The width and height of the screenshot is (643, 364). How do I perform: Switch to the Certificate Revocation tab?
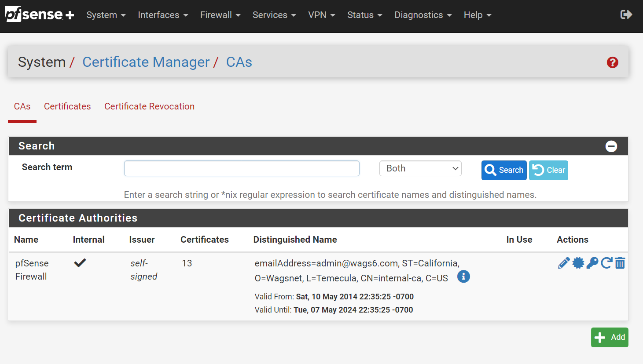(149, 106)
